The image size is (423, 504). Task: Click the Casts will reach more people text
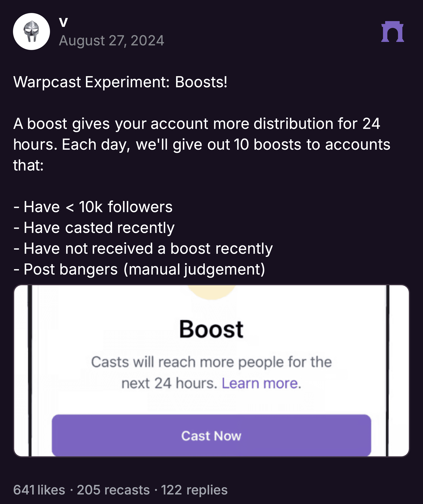(x=211, y=362)
